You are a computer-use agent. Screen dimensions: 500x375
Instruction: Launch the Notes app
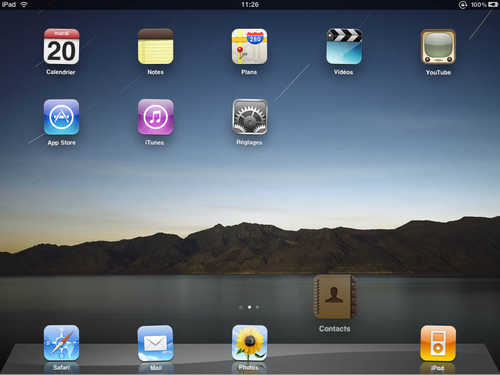pyautogui.click(x=156, y=46)
